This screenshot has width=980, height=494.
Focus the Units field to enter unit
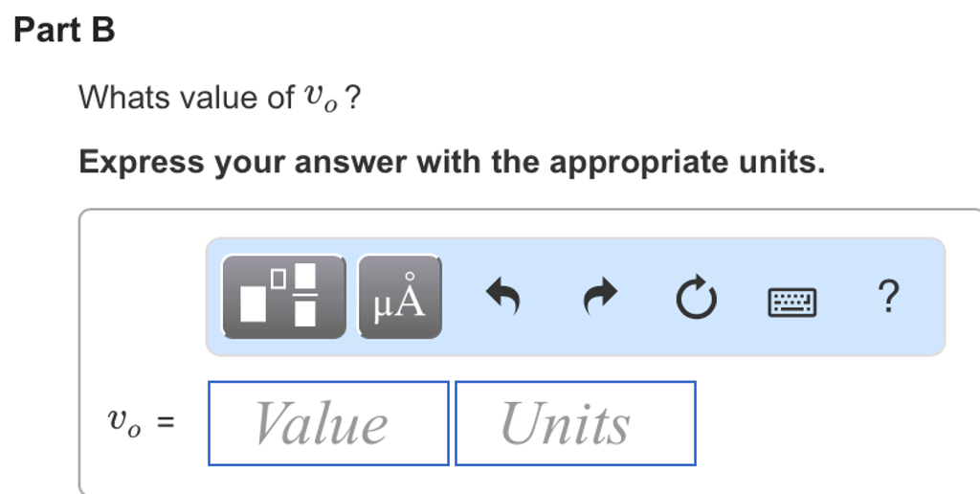click(x=575, y=423)
